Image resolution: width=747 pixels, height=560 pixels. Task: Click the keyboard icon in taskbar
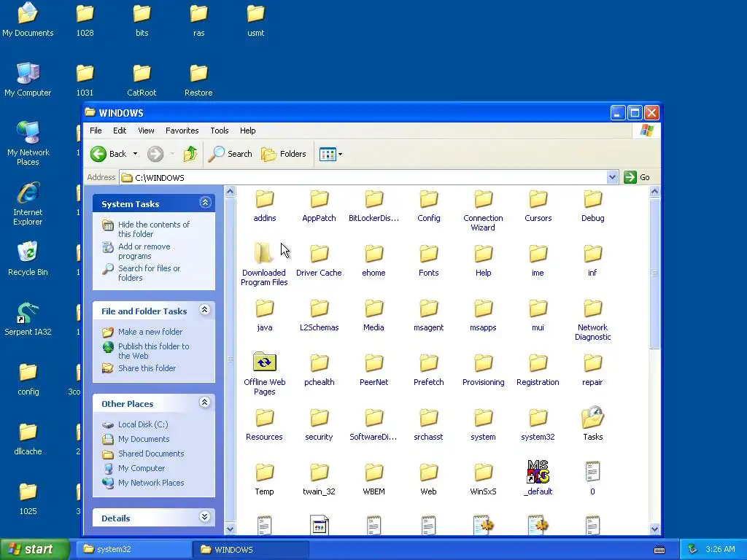(x=659, y=550)
